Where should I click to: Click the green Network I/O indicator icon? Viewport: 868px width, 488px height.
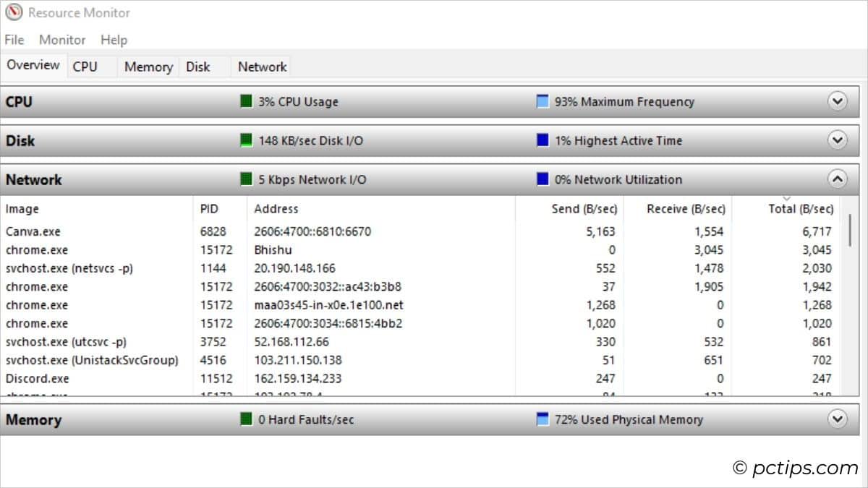point(247,179)
